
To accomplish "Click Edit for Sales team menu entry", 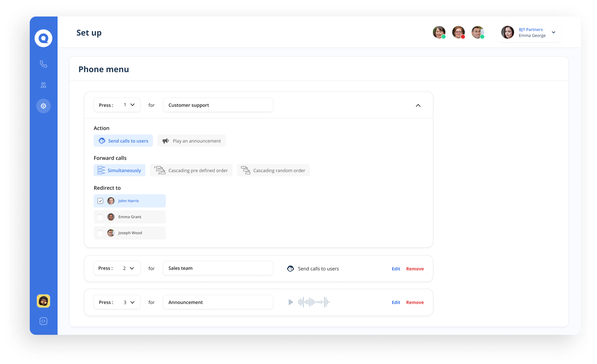I will [396, 268].
